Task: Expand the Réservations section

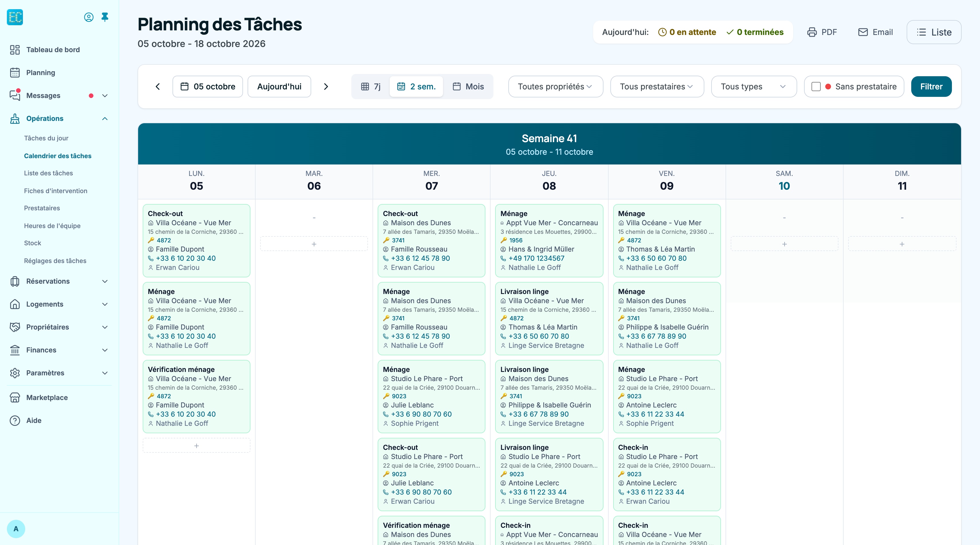Action: 105,281
